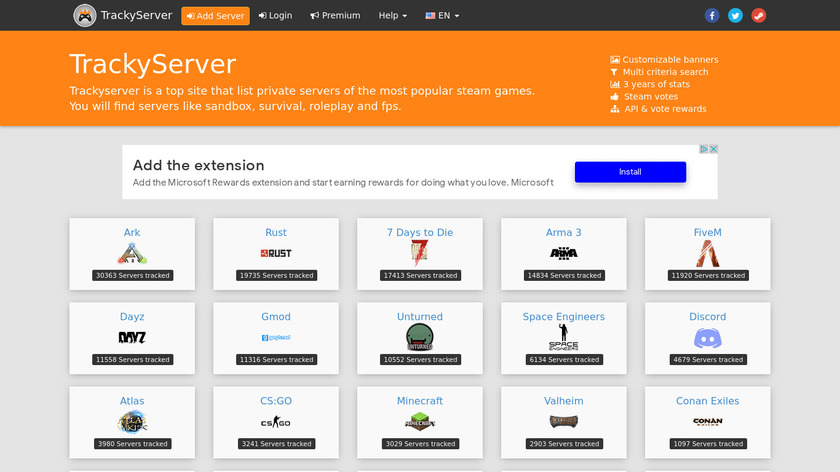Click the 4679 Servers tracked badge

tap(708, 359)
